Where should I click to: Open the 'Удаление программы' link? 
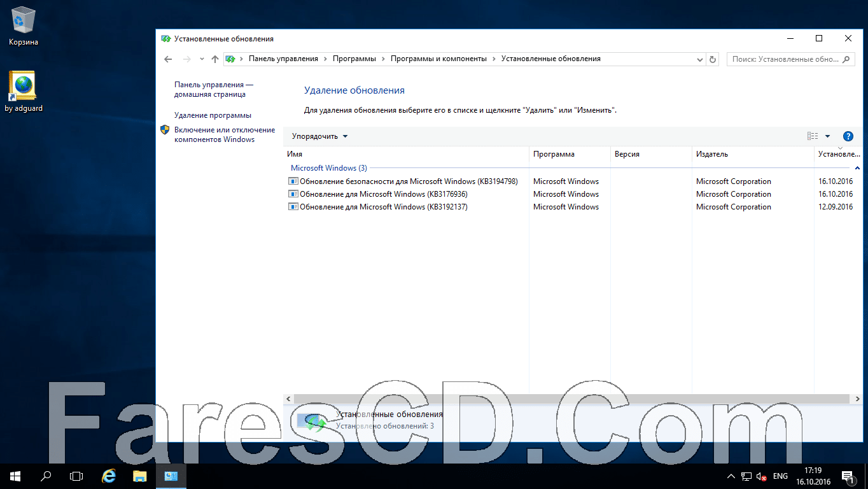click(213, 115)
